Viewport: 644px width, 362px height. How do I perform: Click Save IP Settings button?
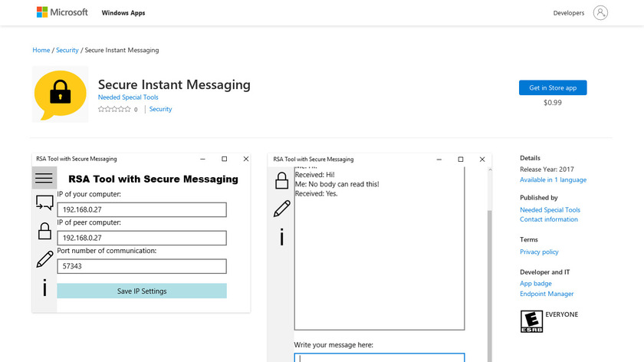(x=142, y=291)
